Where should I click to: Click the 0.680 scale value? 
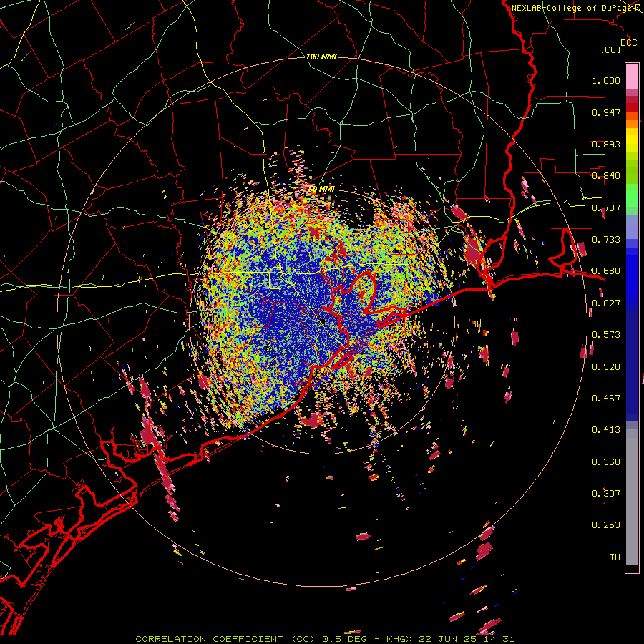point(606,271)
